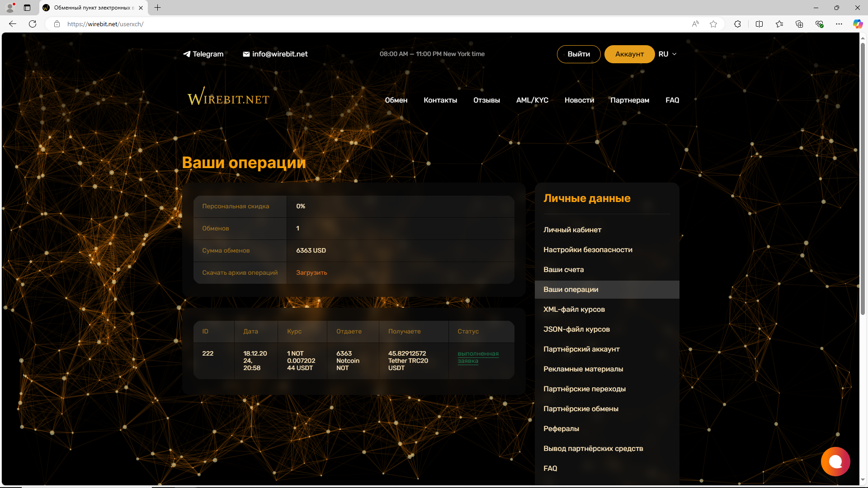Open the Settings and more ellipsis
The image size is (868, 488).
tap(839, 24)
